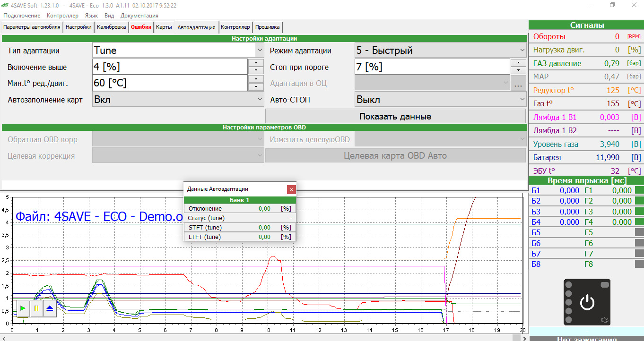Click the Стоп при пороге input field
644x341 pixels.
[432, 67]
